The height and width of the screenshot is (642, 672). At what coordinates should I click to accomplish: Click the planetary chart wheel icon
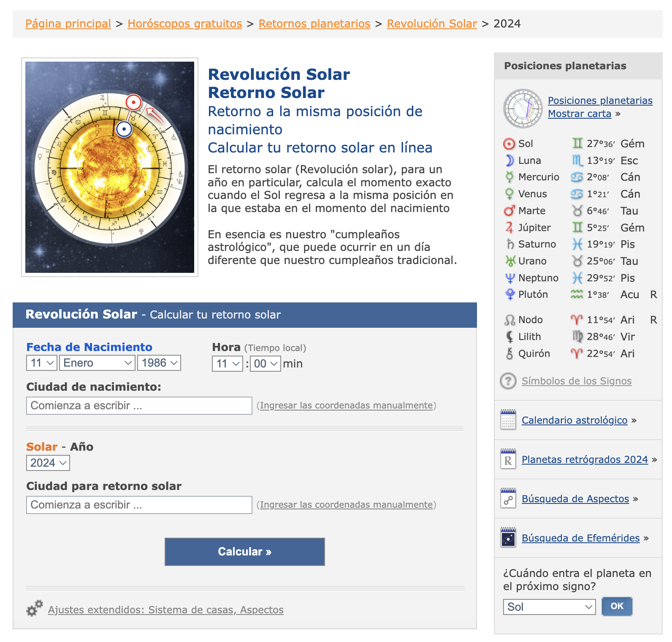523,109
